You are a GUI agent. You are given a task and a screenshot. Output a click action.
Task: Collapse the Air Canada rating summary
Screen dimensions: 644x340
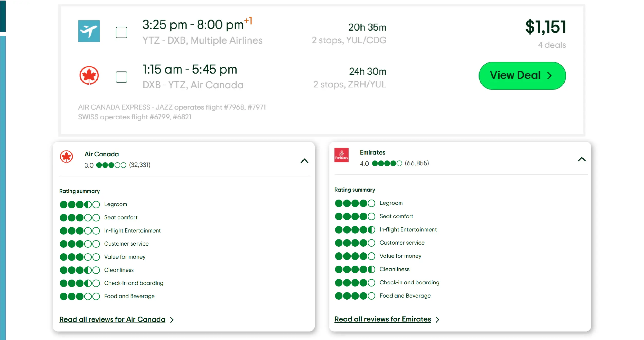pos(304,161)
